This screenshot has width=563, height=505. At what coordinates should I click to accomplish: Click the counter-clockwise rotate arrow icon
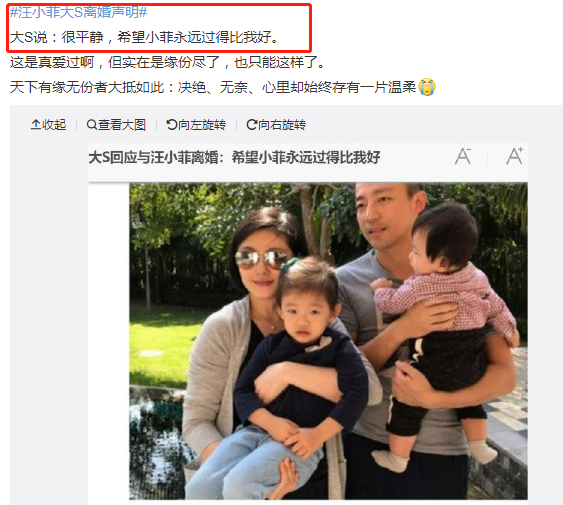tap(172, 125)
